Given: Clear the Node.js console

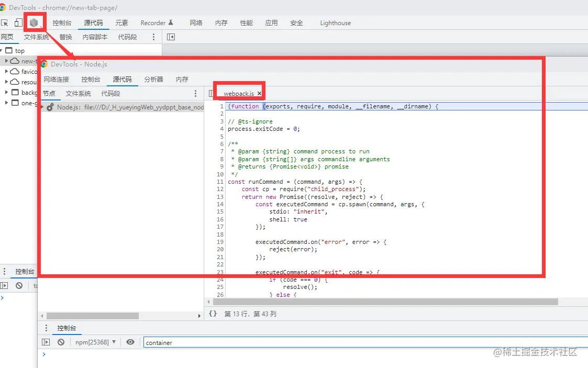Looking at the screenshot, I should point(61,342).
